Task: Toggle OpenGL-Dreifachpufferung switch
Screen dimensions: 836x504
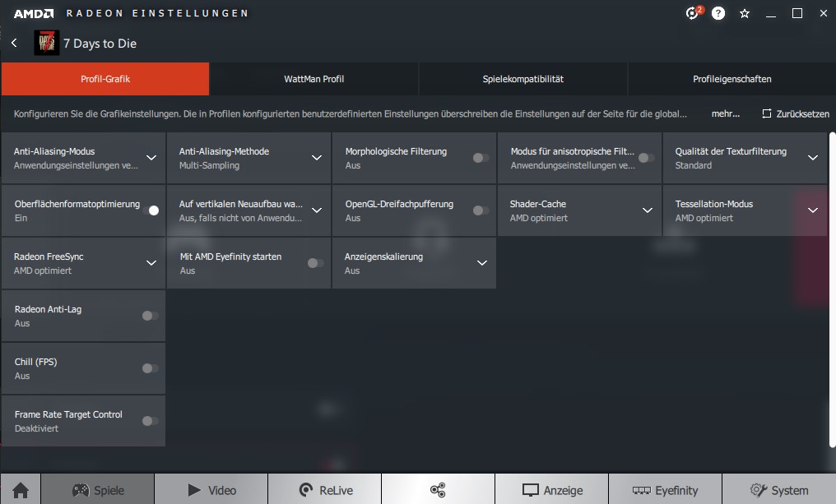Action: (x=481, y=210)
